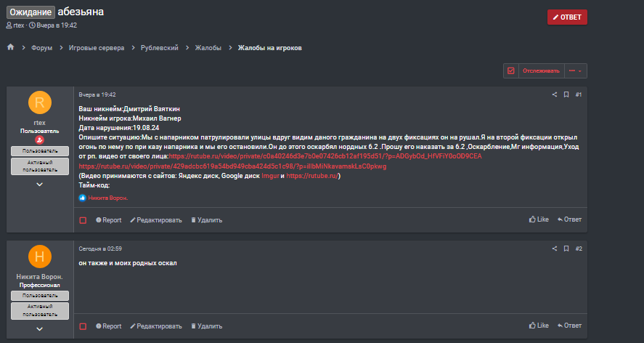Viewport: 644px width, 343px height.
Task: Tick the selection checkbox on post #2
Action: pos(83,326)
